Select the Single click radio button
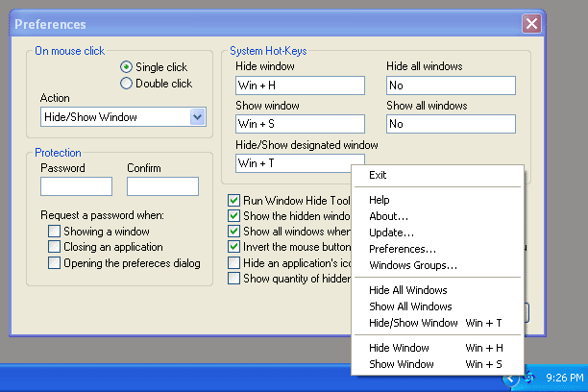The height and width of the screenshot is (392, 588). click(127, 67)
